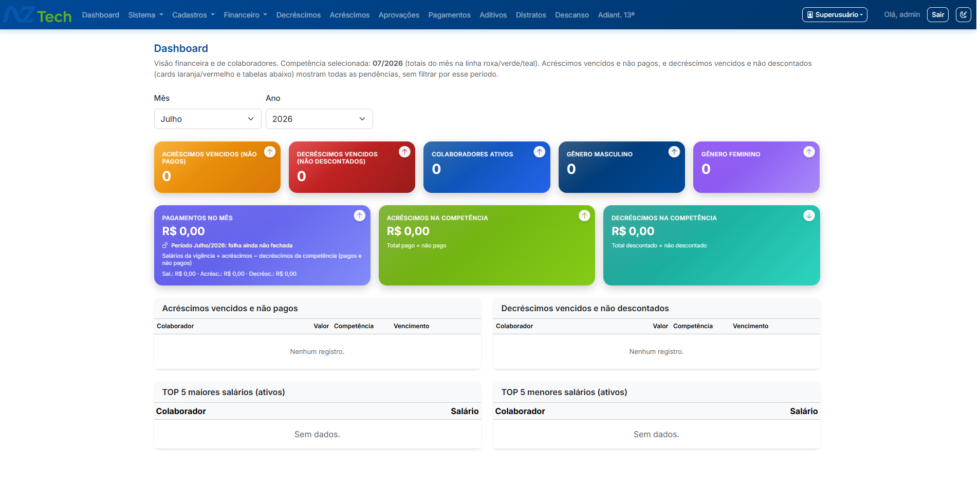Click unlocked padlock icon beside folha não fechada
This screenshot has width=980, height=483.
click(x=165, y=245)
